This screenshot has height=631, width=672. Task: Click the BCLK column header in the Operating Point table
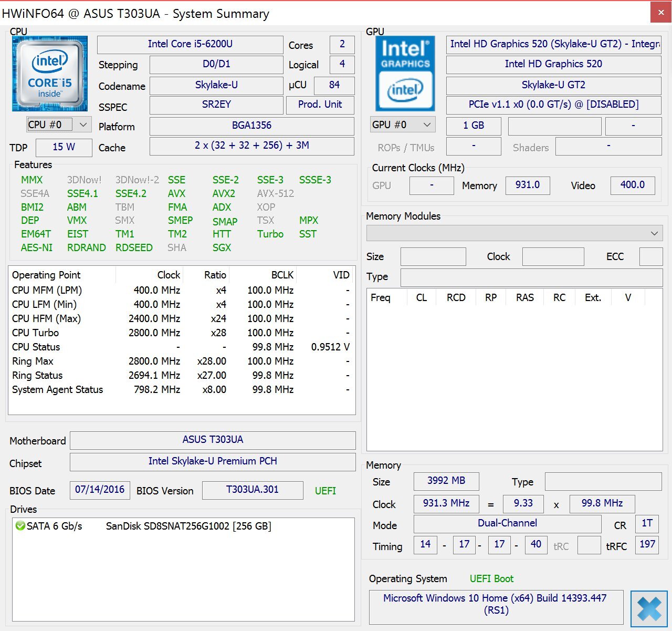point(282,275)
